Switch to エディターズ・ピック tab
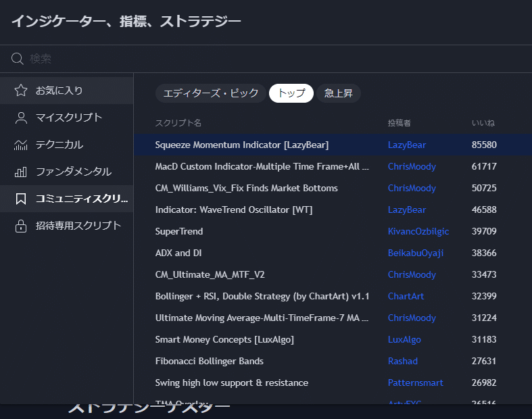 point(211,93)
